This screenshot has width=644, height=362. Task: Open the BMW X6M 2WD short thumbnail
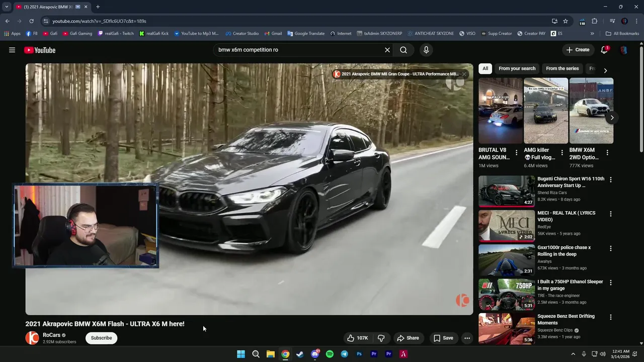[x=591, y=111]
